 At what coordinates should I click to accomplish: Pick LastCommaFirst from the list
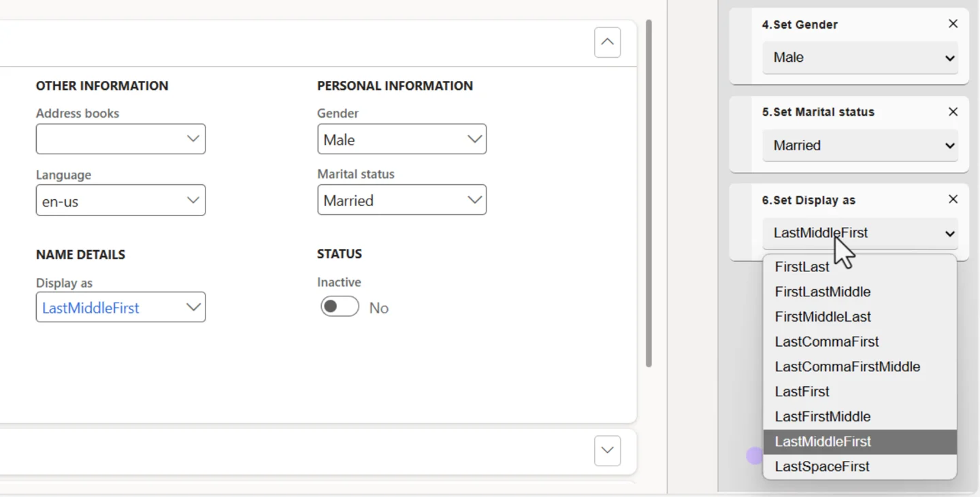pyautogui.click(x=826, y=341)
